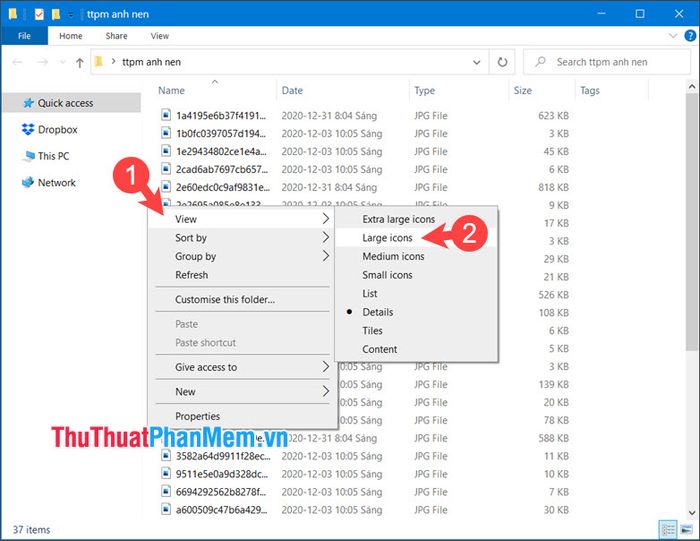
Task: Open the Help question mark icon
Action: click(687, 36)
